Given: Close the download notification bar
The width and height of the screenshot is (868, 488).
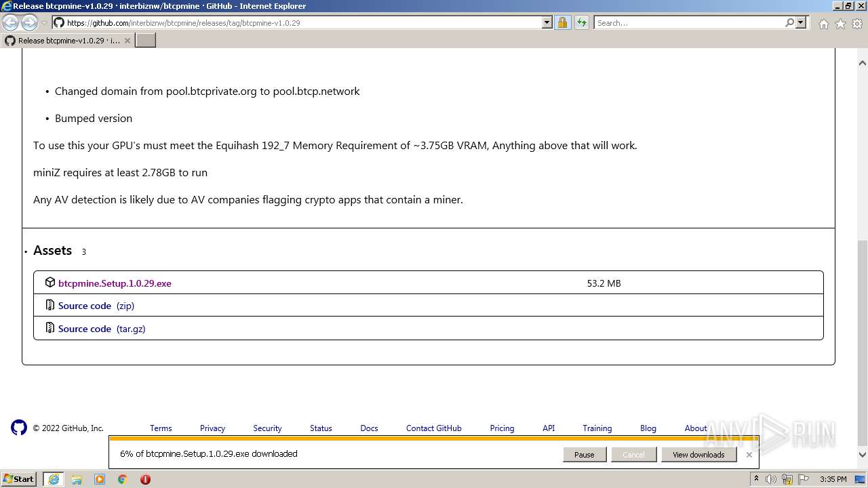Looking at the screenshot, I should point(749,455).
